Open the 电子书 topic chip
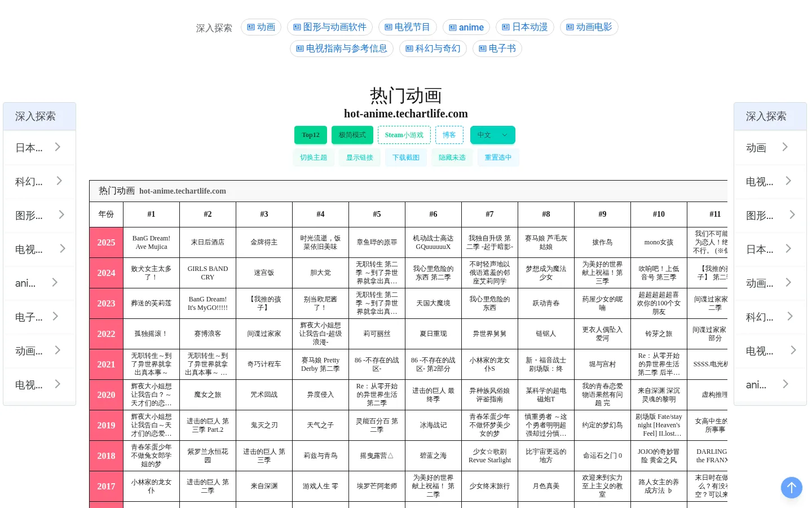Screen dimensions: 812x508 pyautogui.click(x=497, y=49)
